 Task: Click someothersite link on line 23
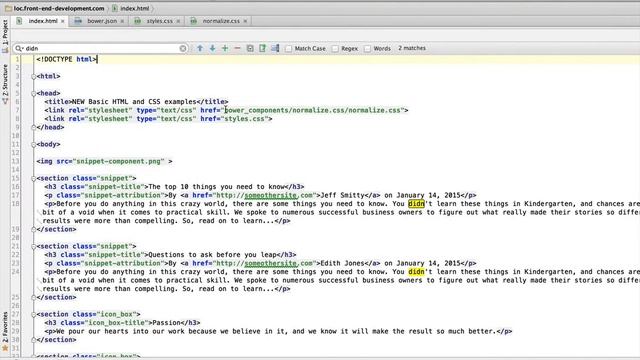(270, 263)
